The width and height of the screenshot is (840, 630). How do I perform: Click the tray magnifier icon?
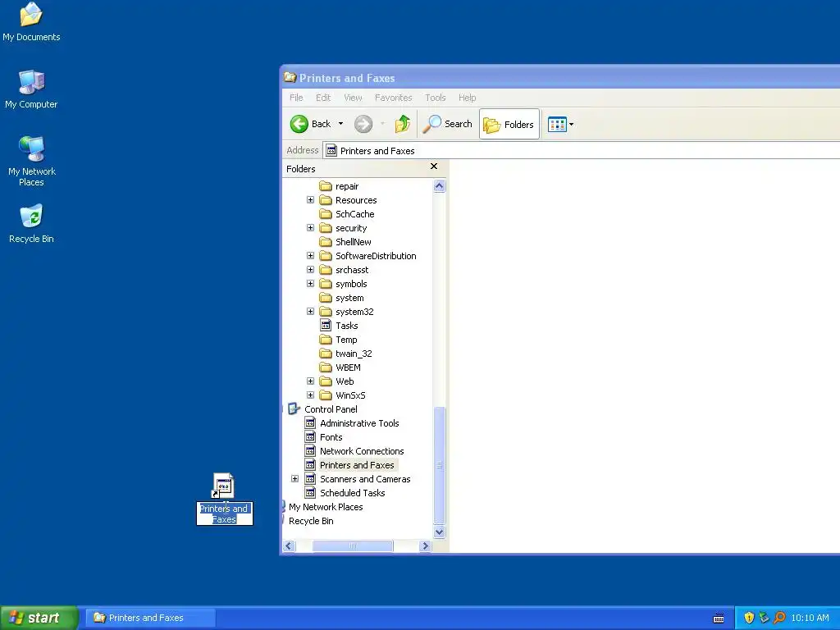(780, 618)
